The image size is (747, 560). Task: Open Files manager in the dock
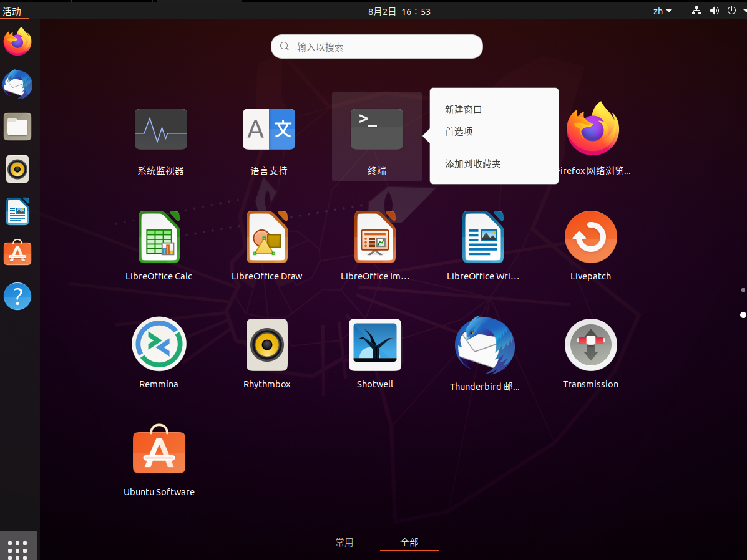17,127
